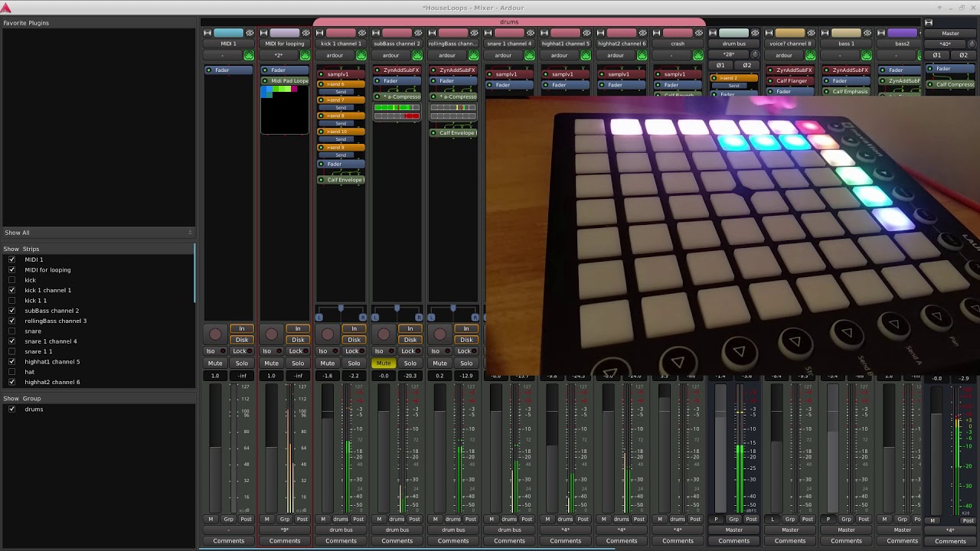Uncheck highhat1 channel 5 strip checkbox

11,361
